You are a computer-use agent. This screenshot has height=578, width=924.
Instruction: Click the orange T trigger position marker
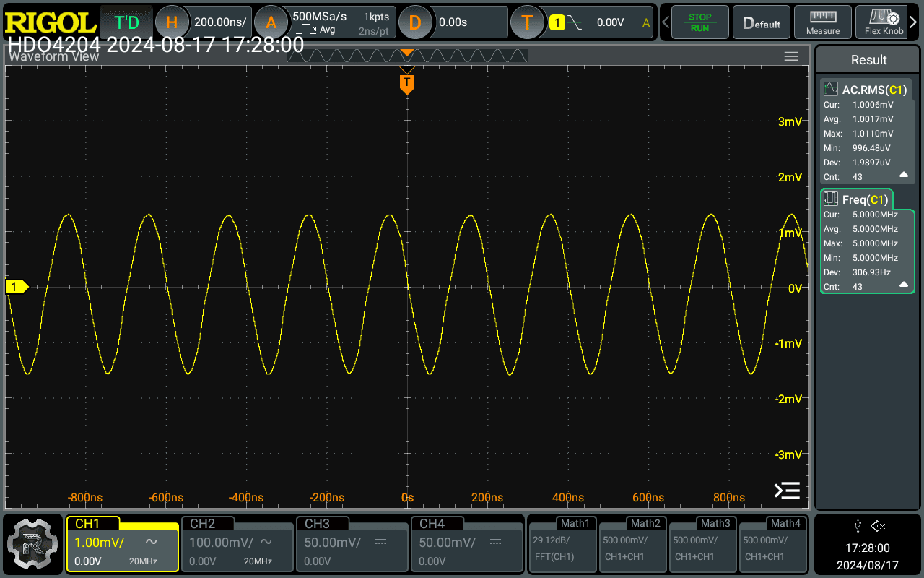pos(407,83)
